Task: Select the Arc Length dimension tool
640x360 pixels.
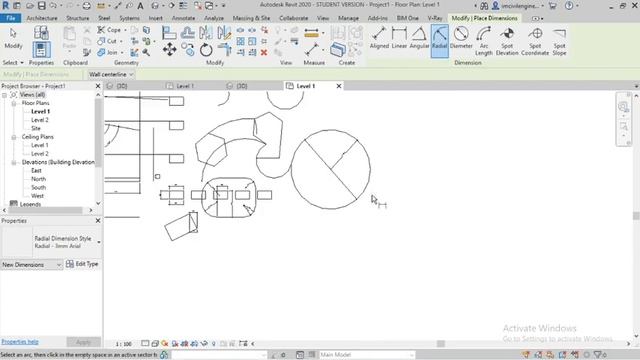Action: coord(484,41)
